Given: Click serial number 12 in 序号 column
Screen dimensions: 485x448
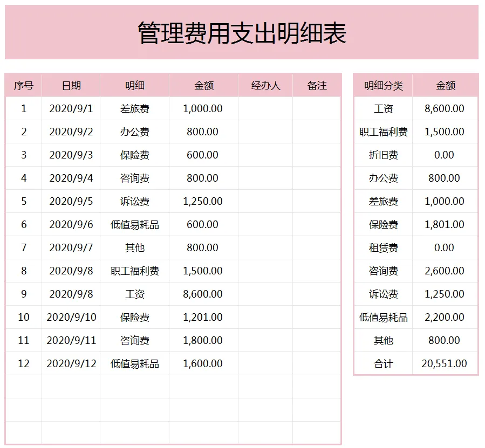Looking at the screenshot, I should [x=24, y=363].
